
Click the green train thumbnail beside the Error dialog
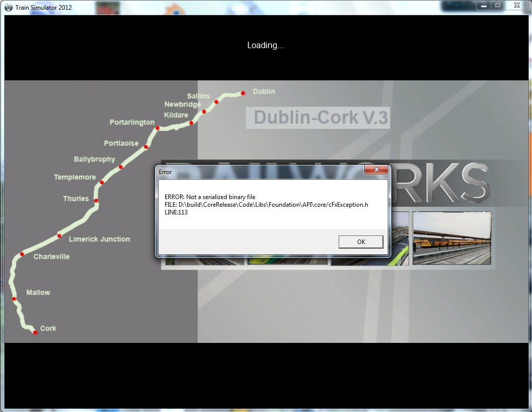pyautogui.click(x=400, y=238)
